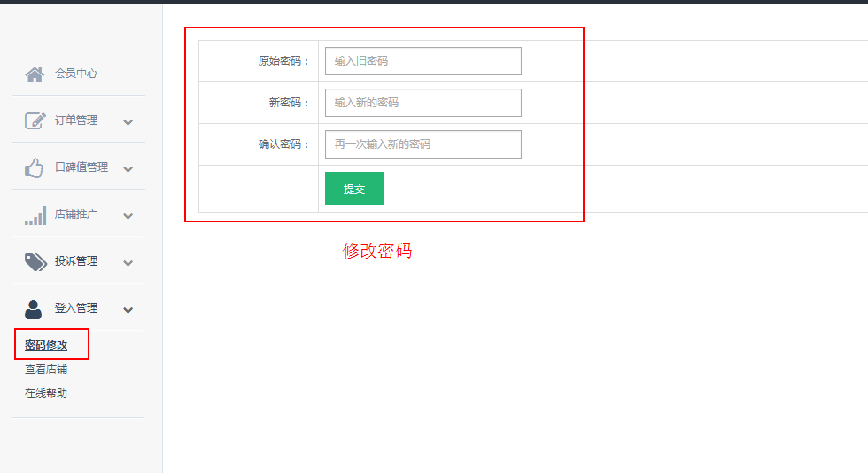Expand the 订单管理 chevron arrow
The height and width of the screenshot is (473, 868).
[x=128, y=122]
